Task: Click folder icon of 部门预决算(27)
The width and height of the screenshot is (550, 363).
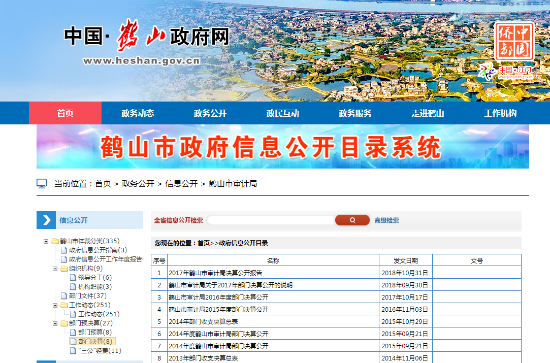Action: point(64,323)
